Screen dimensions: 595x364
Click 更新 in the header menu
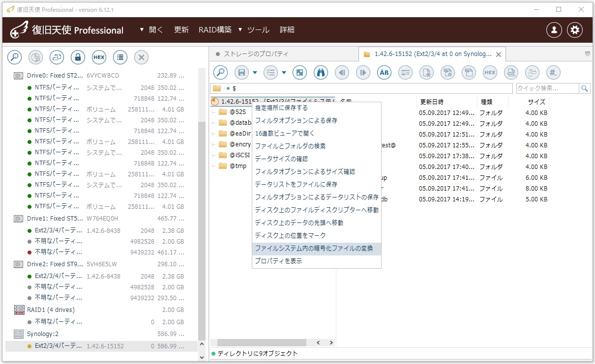click(x=181, y=29)
